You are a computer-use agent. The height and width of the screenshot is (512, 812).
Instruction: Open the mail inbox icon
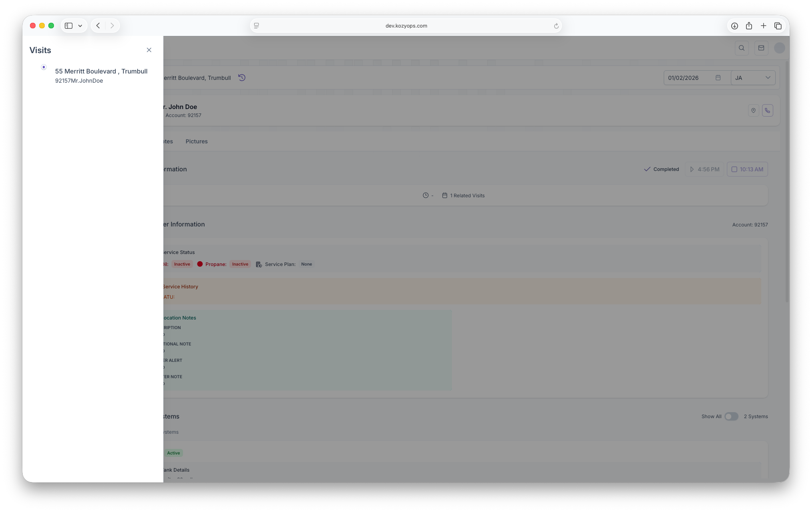pos(761,48)
